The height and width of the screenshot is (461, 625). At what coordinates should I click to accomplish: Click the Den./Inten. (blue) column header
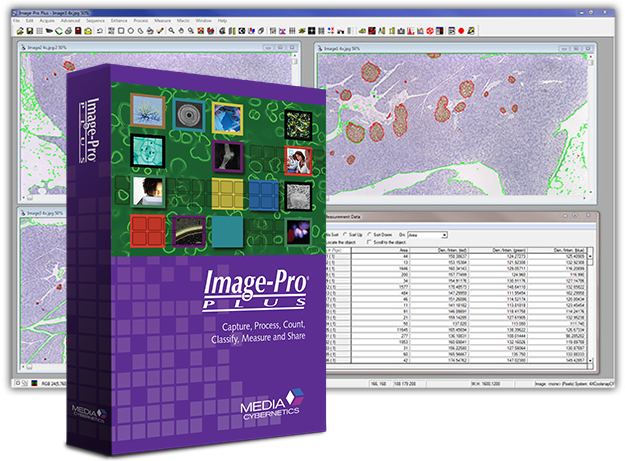coord(557,250)
